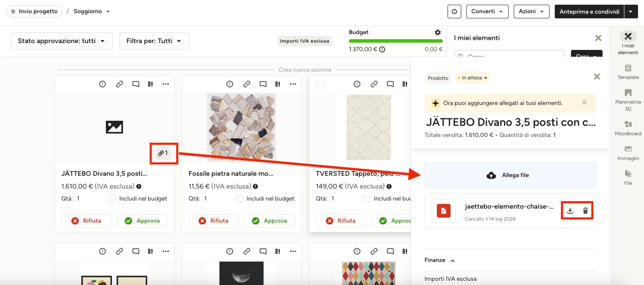Open Planimetrie 3D in sidebar
Image resolution: width=644 pixels, height=285 pixels.
[x=628, y=99]
